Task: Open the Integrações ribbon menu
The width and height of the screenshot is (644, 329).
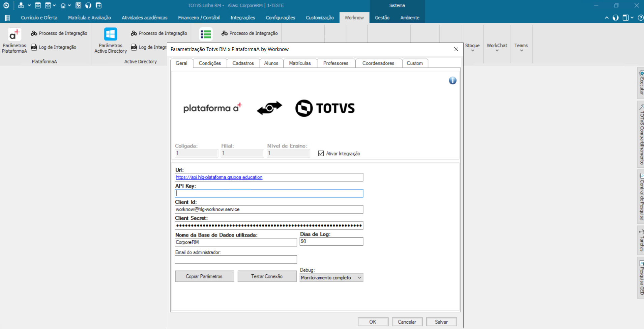Action: click(242, 18)
